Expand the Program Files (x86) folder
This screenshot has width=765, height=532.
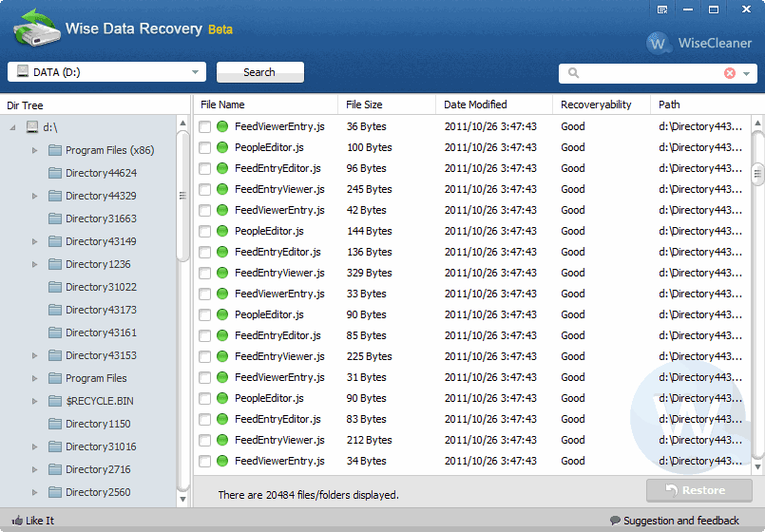pyautogui.click(x=34, y=150)
